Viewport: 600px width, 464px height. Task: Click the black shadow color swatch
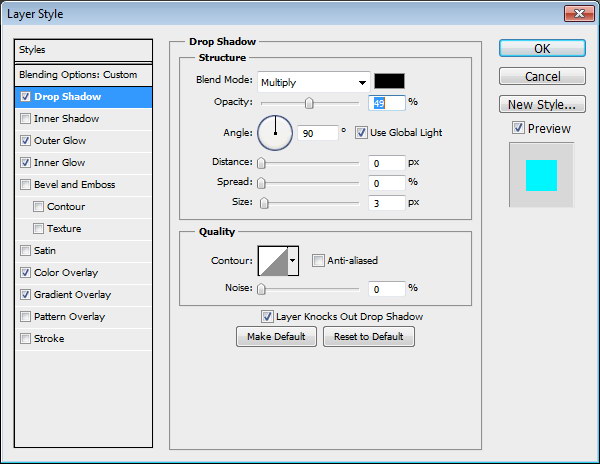tap(390, 82)
